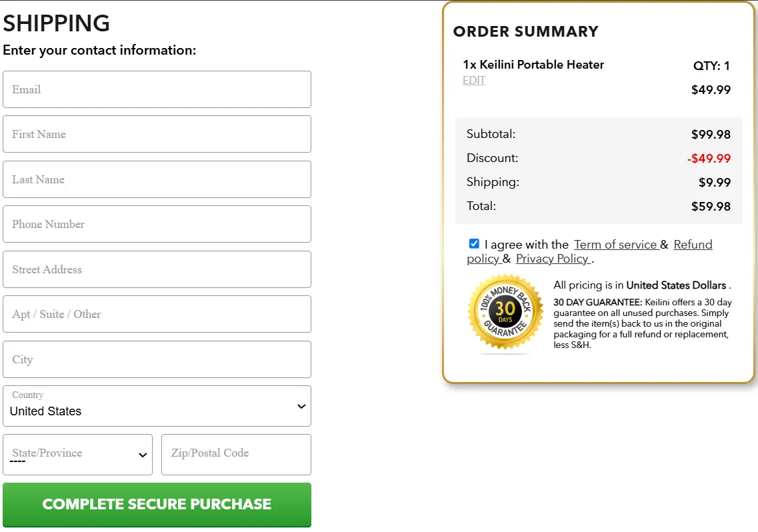Open the Term of service link
758x532 pixels.
(x=616, y=244)
